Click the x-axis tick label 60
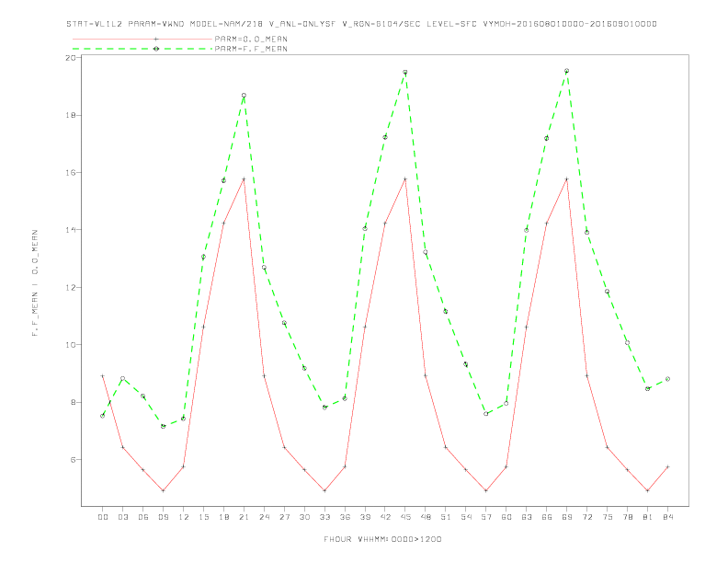Image resolution: width=728 pixels, height=563 pixels. click(506, 517)
